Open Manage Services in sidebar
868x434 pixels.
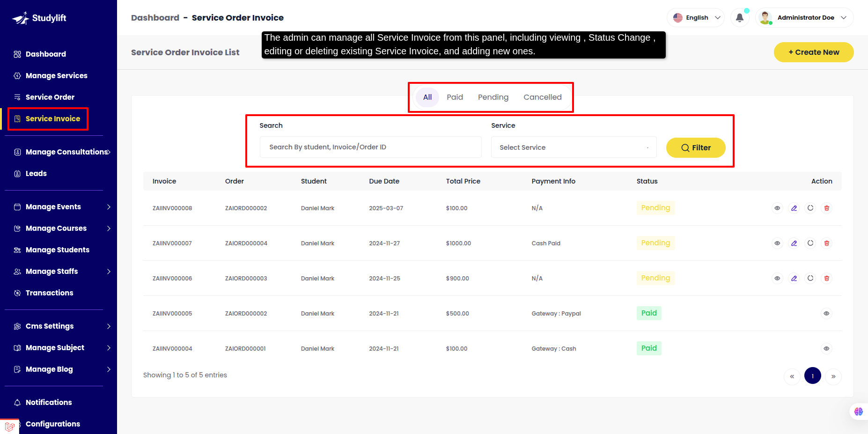pyautogui.click(x=56, y=76)
